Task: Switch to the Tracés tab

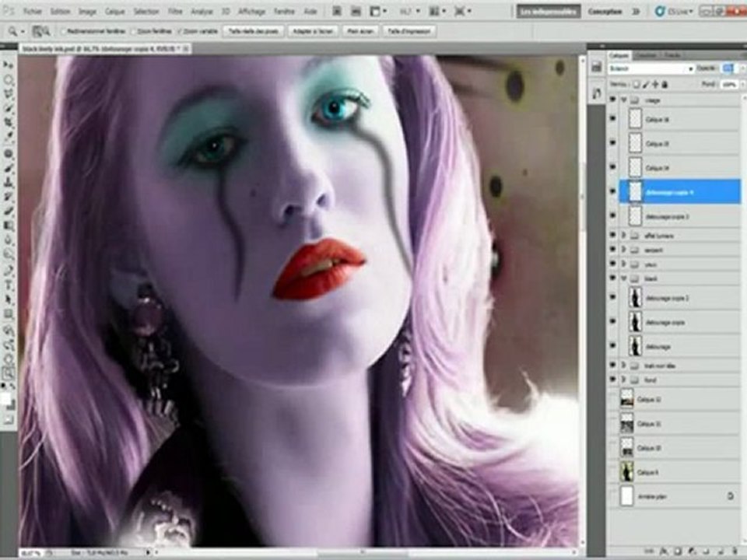Action: coord(672,55)
